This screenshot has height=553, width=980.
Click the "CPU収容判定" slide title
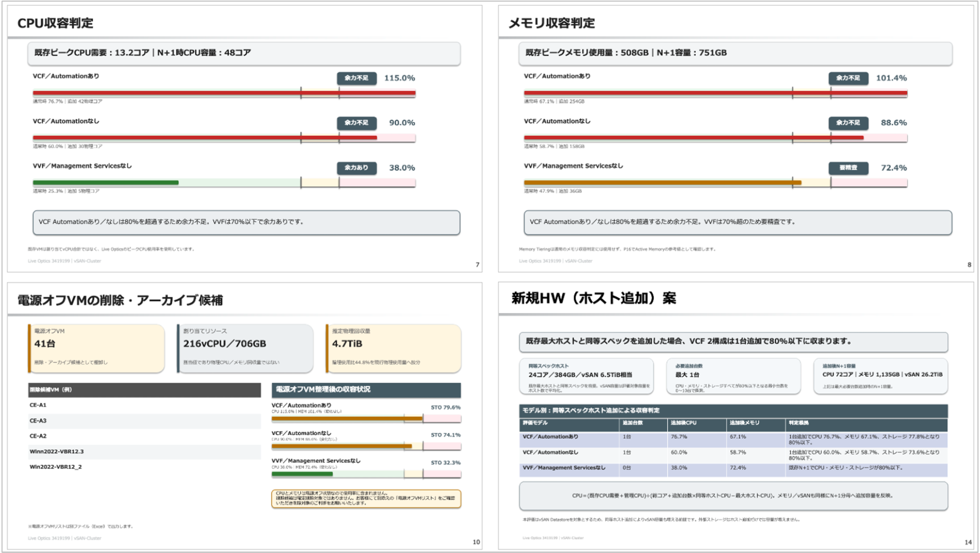[x=55, y=23]
